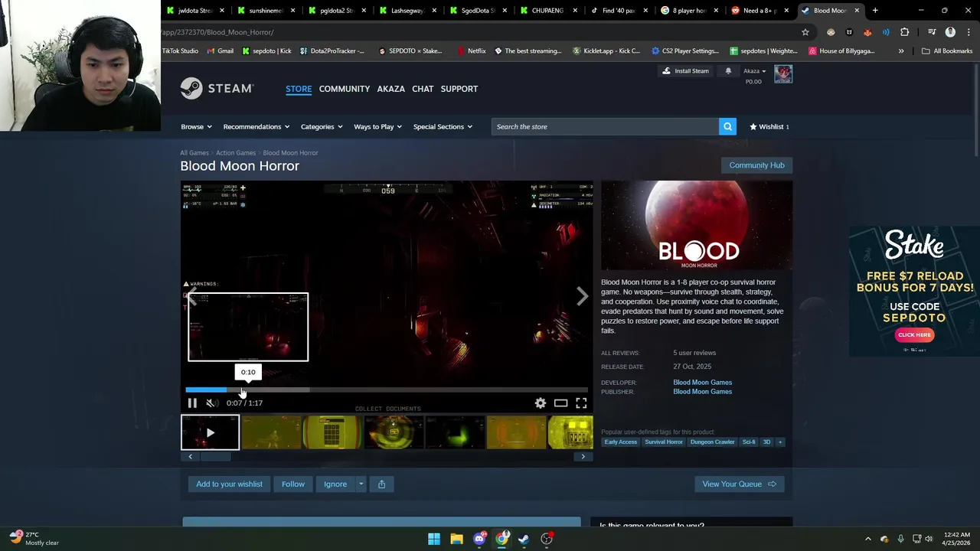Click the share icon button
This screenshot has height=551, width=980.
(381, 484)
